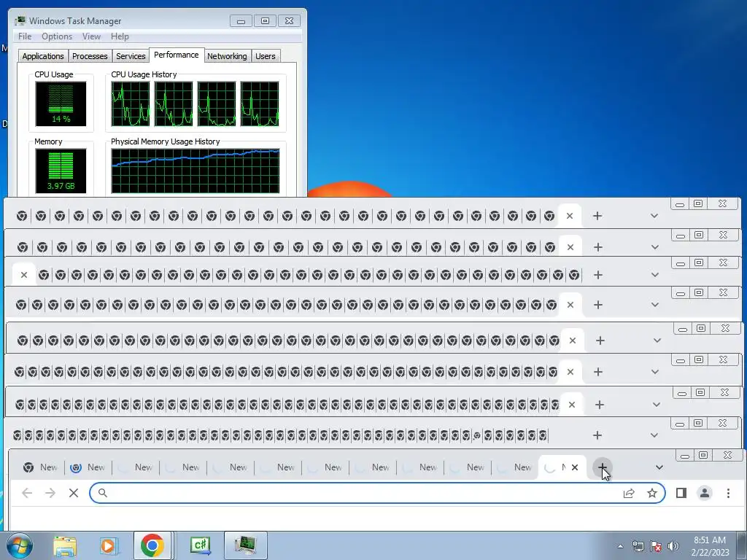Screen dimensions: 747x560
Task: Add a new tab in the second Chrome window
Action: [x=598, y=247]
